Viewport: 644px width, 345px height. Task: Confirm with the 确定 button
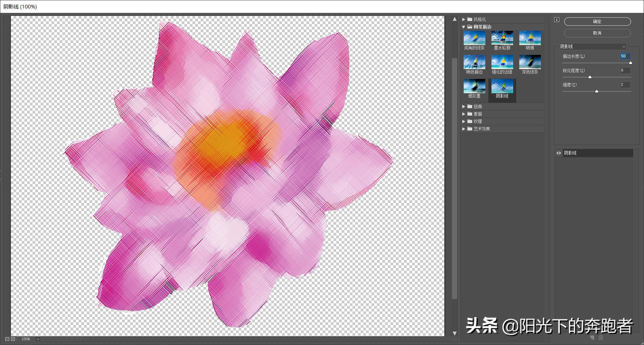click(x=597, y=21)
